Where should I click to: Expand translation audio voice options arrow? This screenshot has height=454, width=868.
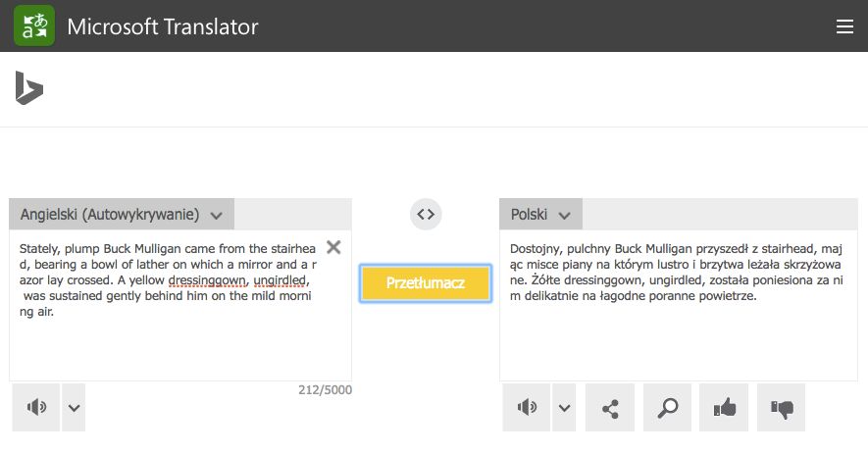coord(564,407)
